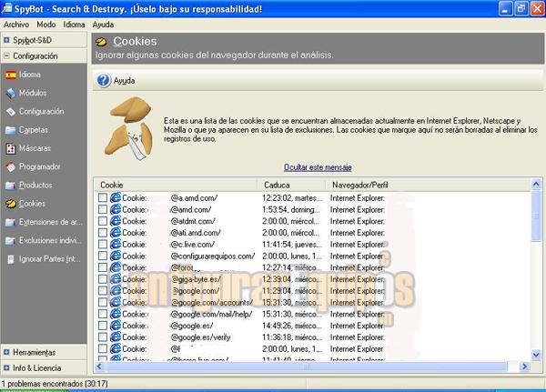The image size is (546, 392).
Task: Click the Ayuda toolbar button label
Action: point(124,81)
